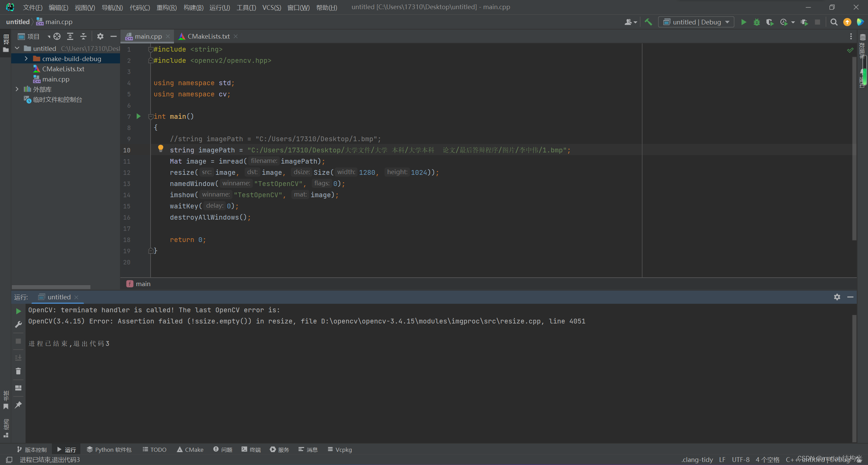Screen dimensions: 868x465
Task: Toggle scroll to end in Run panel
Action: 19,358
